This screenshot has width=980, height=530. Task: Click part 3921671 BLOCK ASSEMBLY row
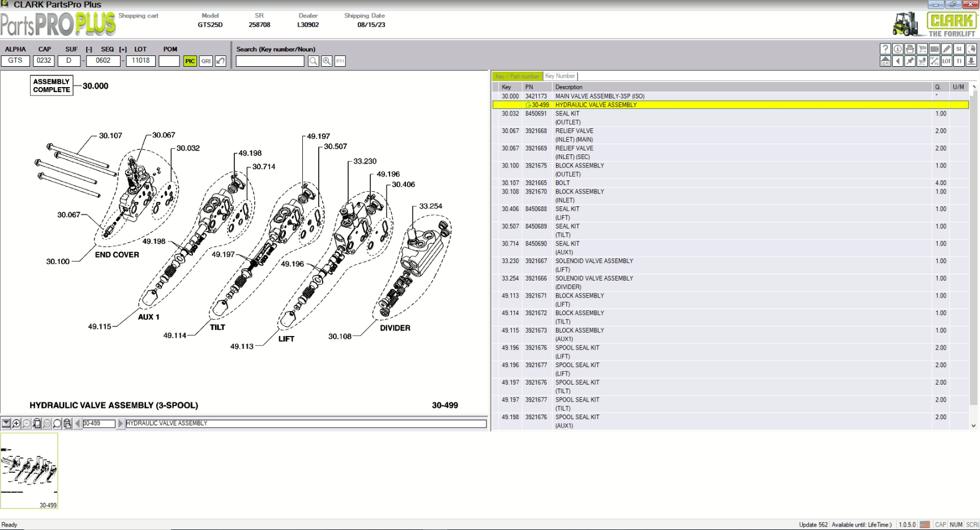(x=730, y=300)
